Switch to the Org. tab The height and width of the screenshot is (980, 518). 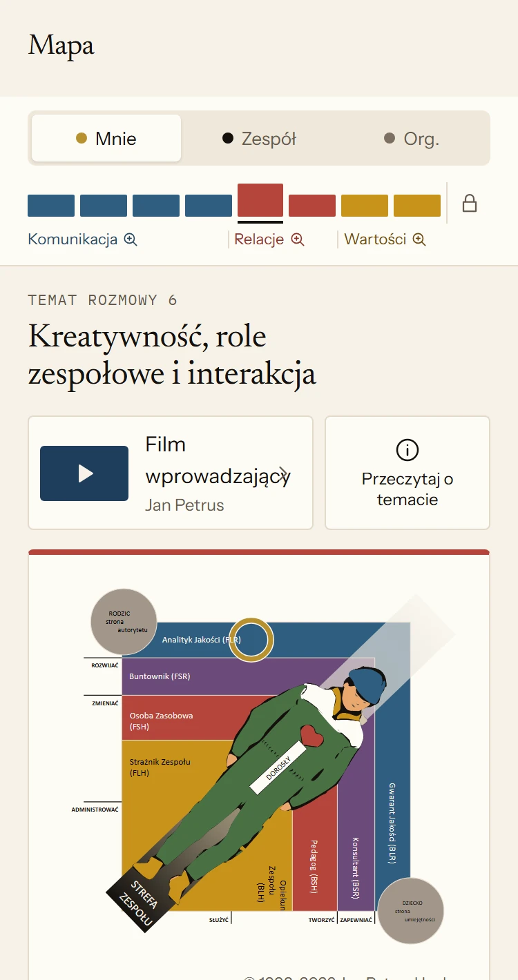pos(412,138)
